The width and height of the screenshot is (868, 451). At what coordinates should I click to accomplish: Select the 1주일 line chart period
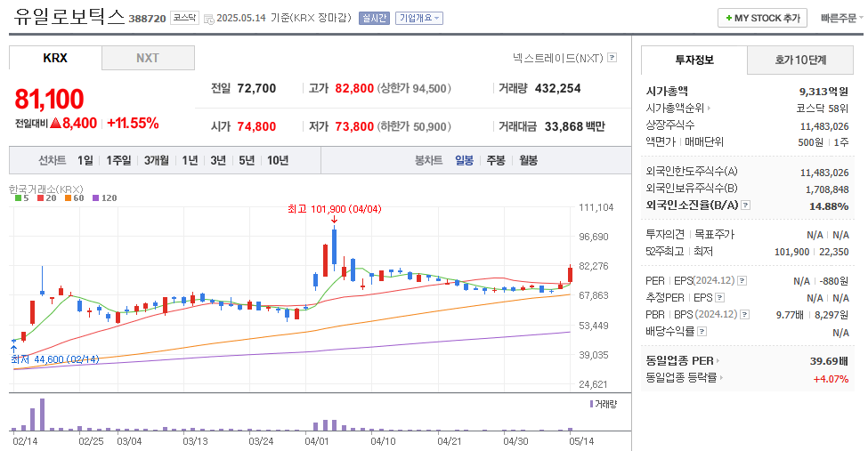pyautogui.click(x=119, y=160)
